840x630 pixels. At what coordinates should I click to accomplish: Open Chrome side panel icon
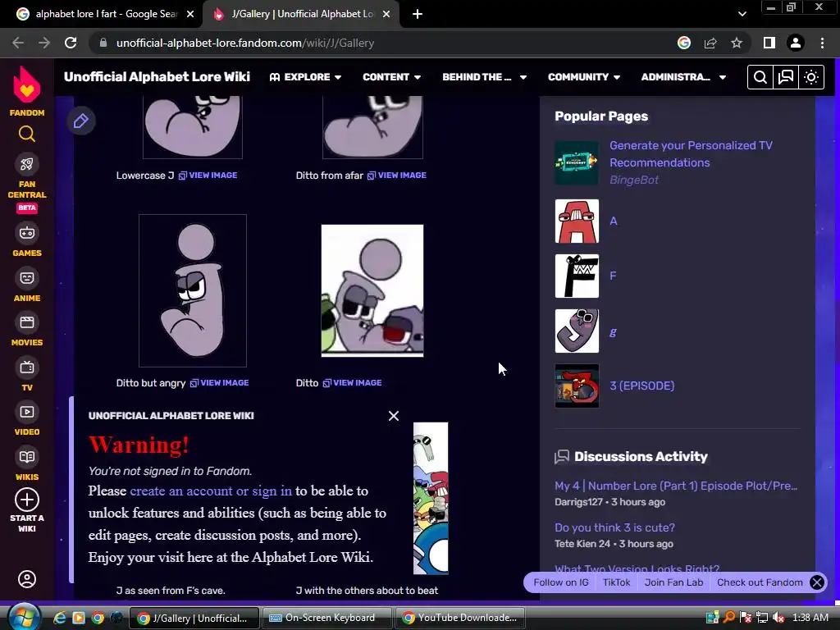[769, 43]
